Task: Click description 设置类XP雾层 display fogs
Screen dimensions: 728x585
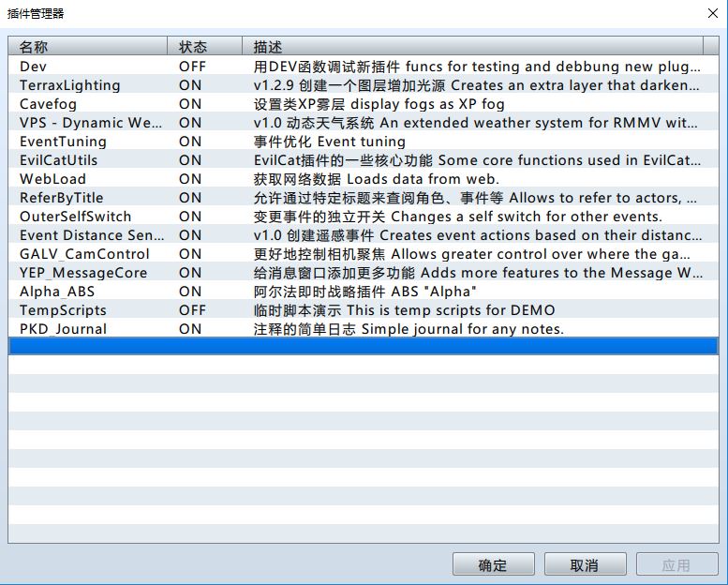Action: 379,104
